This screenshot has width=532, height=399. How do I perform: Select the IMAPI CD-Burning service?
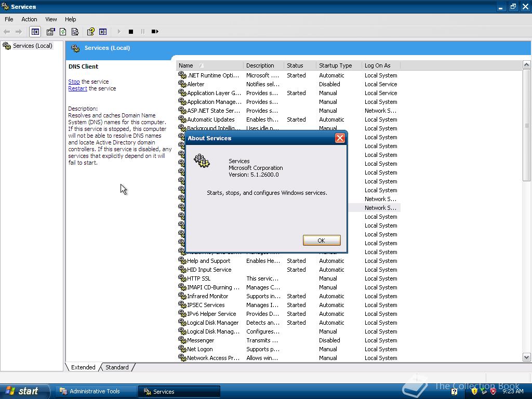288,287
